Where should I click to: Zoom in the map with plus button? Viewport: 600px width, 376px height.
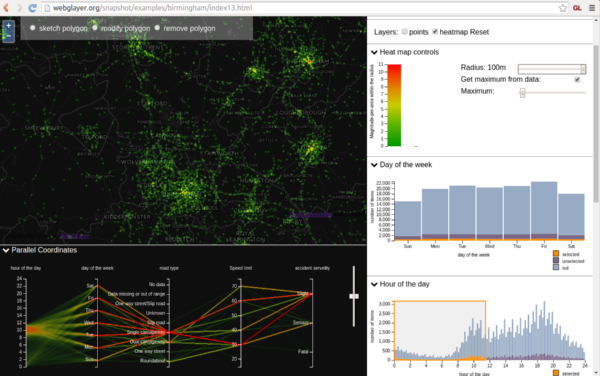tap(8, 26)
